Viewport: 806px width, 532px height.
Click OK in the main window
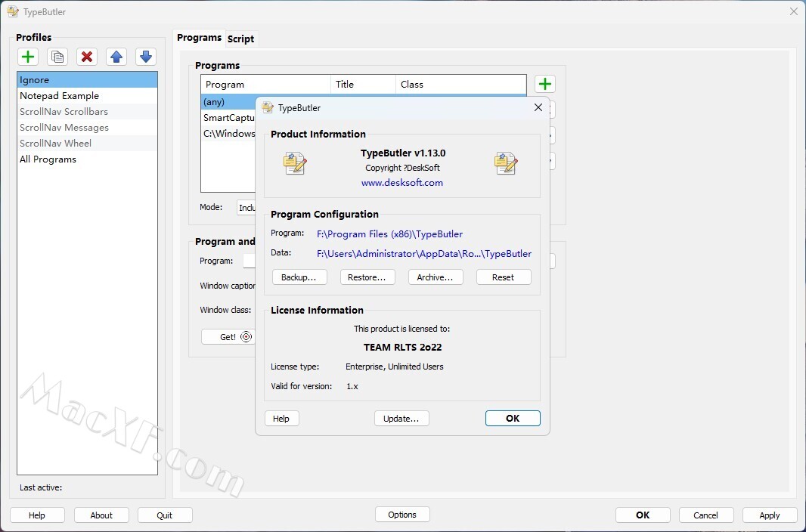pos(643,515)
